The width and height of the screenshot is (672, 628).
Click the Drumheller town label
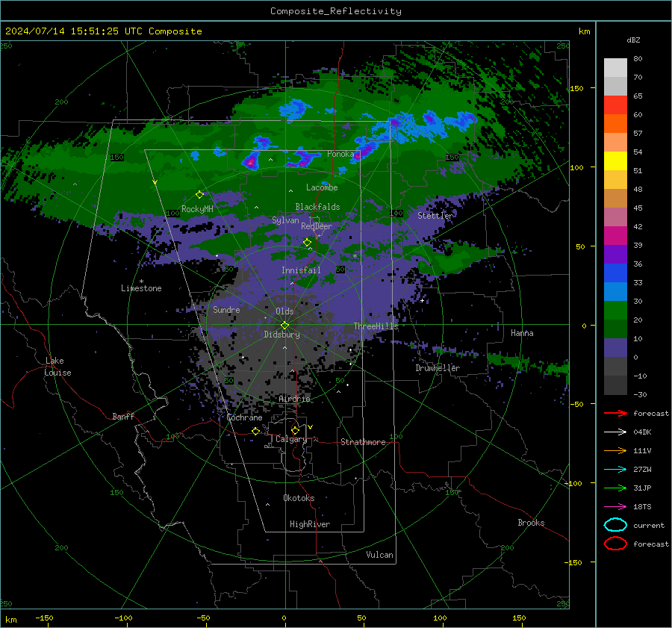pos(438,368)
